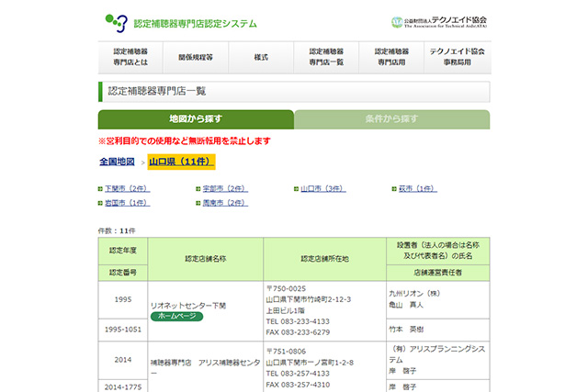
Task: Select the 様式 navigation item
Action: [x=261, y=57]
